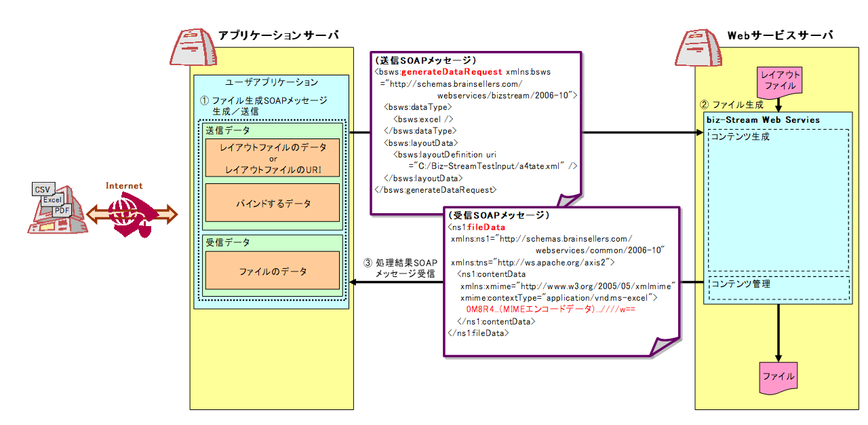The height and width of the screenshot is (425, 868).
Task: Click the 受信データ group label
Action: (x=228, y=242)
